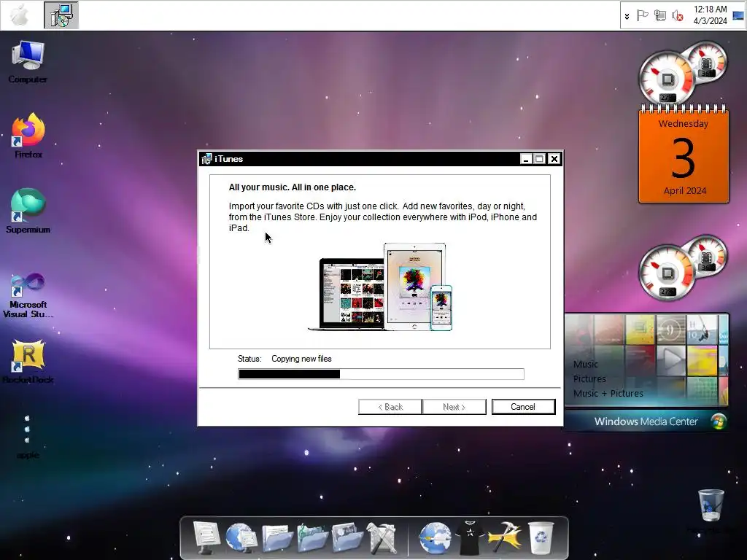This screenshot has width=747, height=560.
Task: Open the hammer-with-burst dock icon
Action: coord(505,537)
